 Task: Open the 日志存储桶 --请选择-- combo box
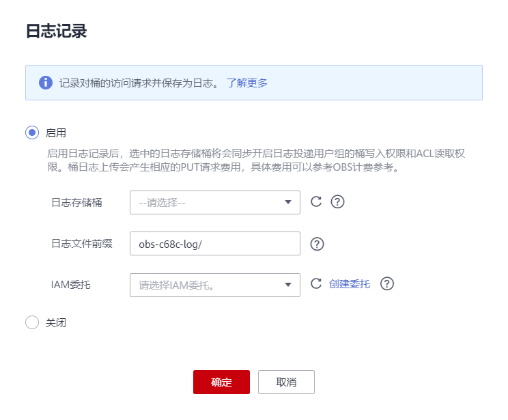[205, 202]
